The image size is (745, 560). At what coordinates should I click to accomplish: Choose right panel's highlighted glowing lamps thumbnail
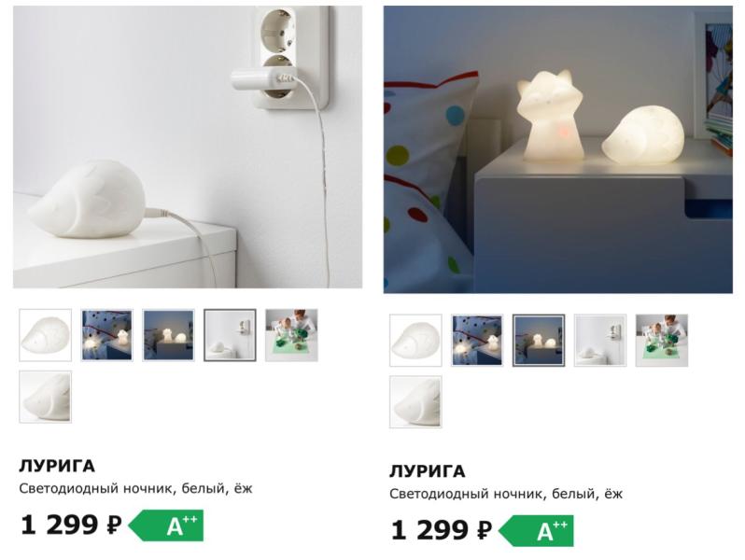539,341
